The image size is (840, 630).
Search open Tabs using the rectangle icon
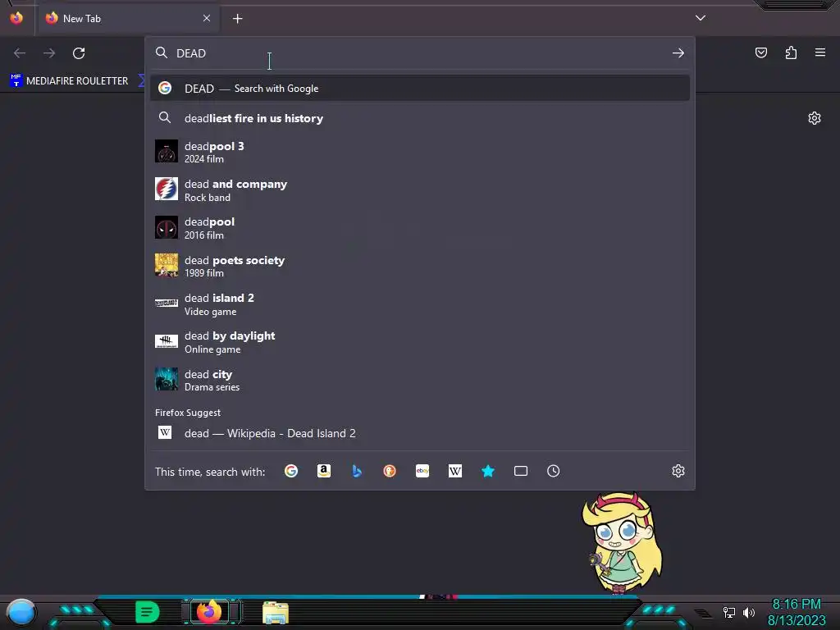pos(521,471)
